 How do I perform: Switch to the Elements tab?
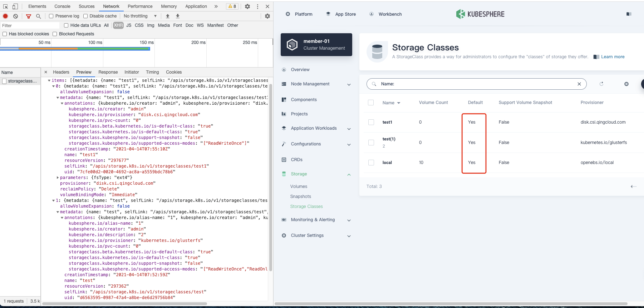37,6
